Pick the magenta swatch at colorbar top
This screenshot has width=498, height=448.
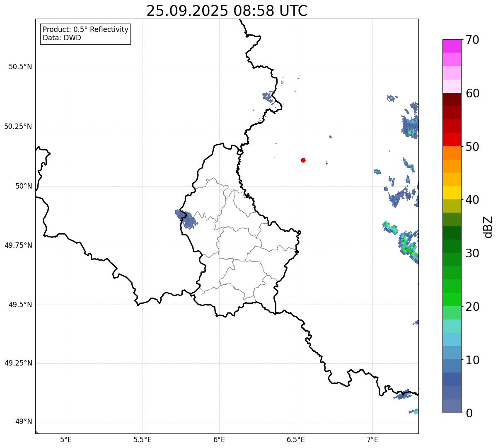452,46
